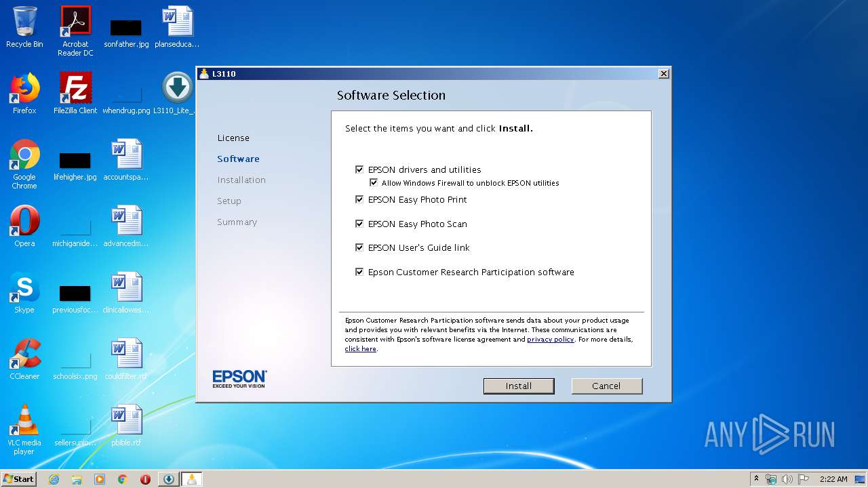
Task: Open pbible.rtf document icon
Action: [x=126, y=426]
